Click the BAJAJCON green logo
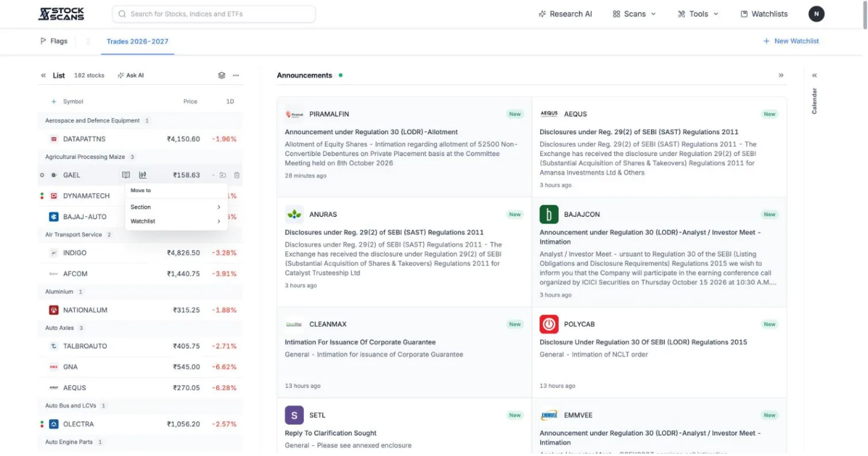This screenshot has width=868, height=456. 549,214
